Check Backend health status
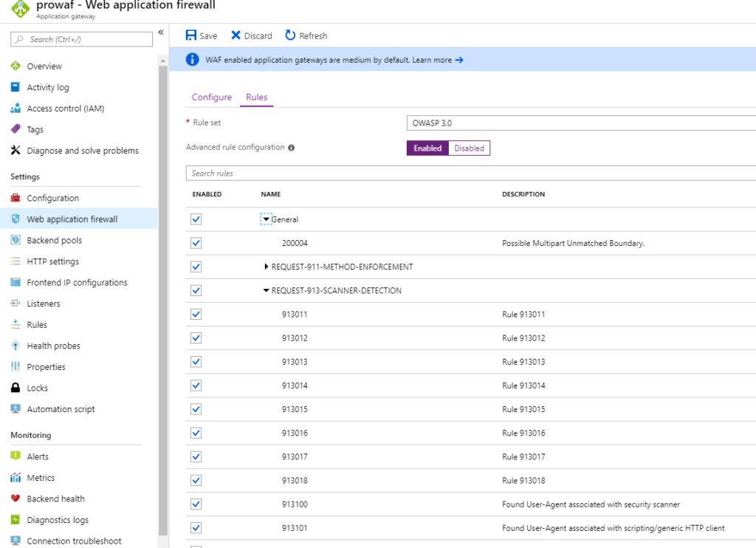 (x=55, y=499)
